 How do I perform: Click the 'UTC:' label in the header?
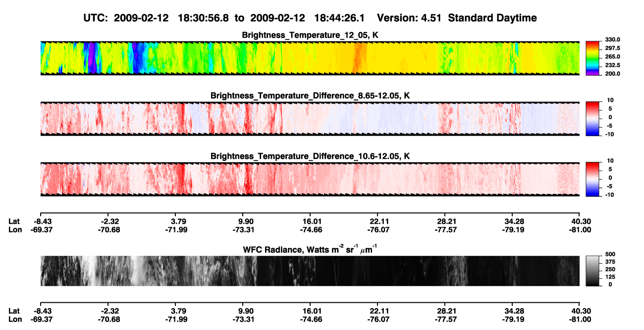click(x=95, y=18)
